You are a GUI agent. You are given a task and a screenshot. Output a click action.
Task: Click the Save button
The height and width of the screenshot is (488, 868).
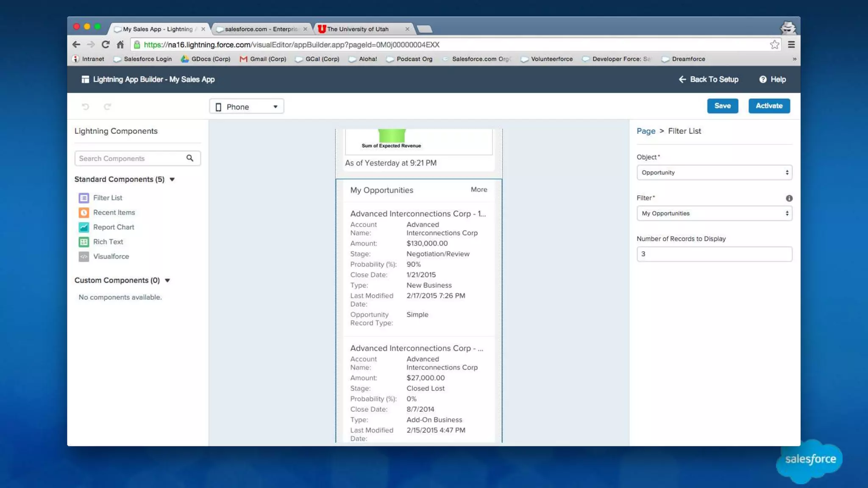[x=722, y=106]
